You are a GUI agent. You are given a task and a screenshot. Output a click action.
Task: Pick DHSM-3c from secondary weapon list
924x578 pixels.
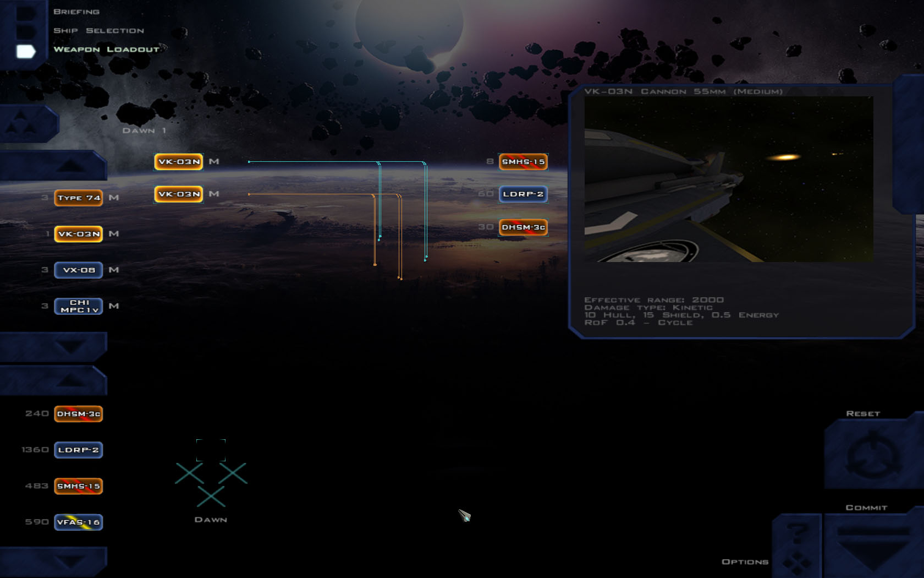pyautogui.click(x=79, y=414)
